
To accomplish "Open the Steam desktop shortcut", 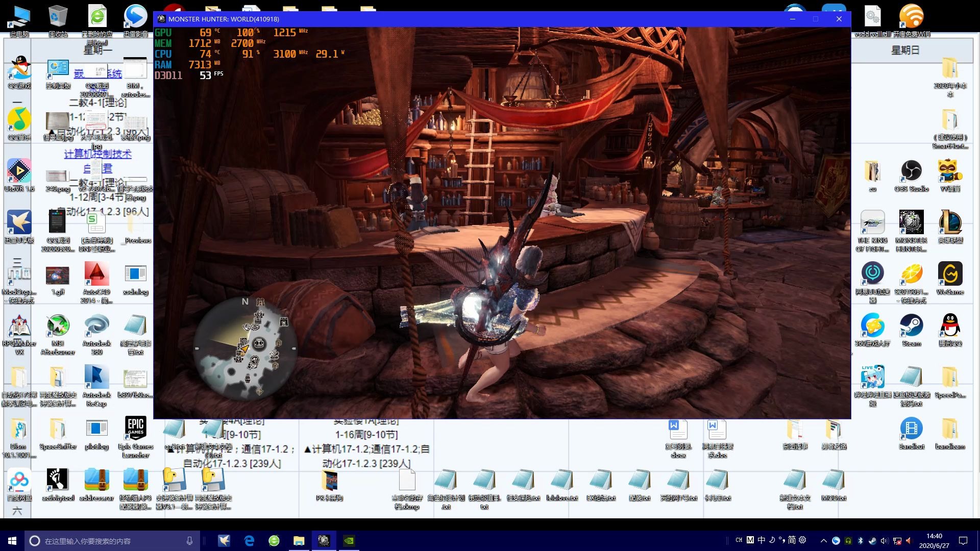I will tap(911, 327).
